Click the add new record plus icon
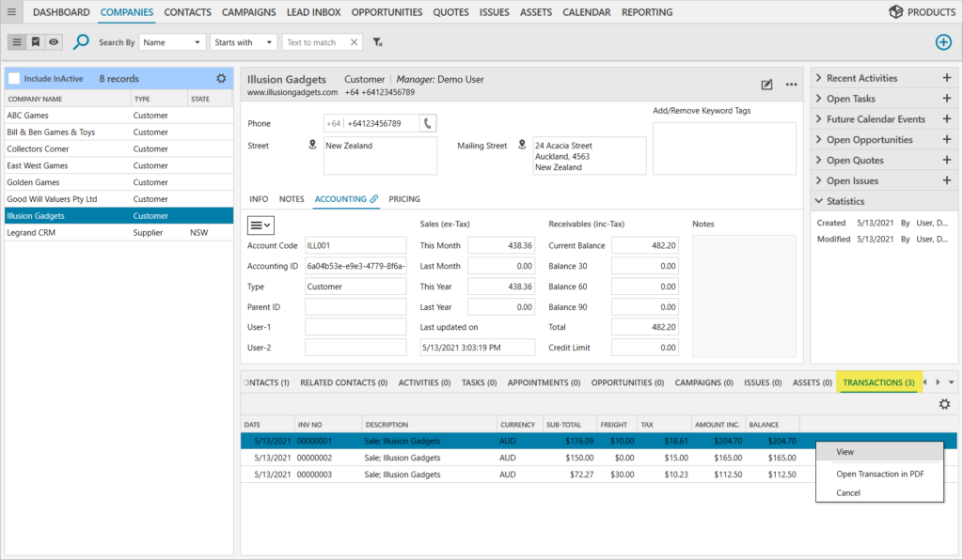This screenshot has height=560, width=963. pyautogui.click(x=943, y=42)
